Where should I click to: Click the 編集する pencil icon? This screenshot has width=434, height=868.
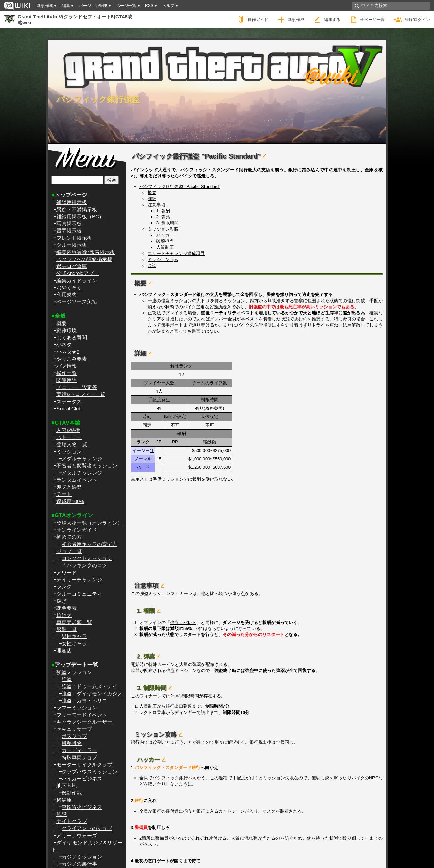pyautogui.click(x=317, y=20)
